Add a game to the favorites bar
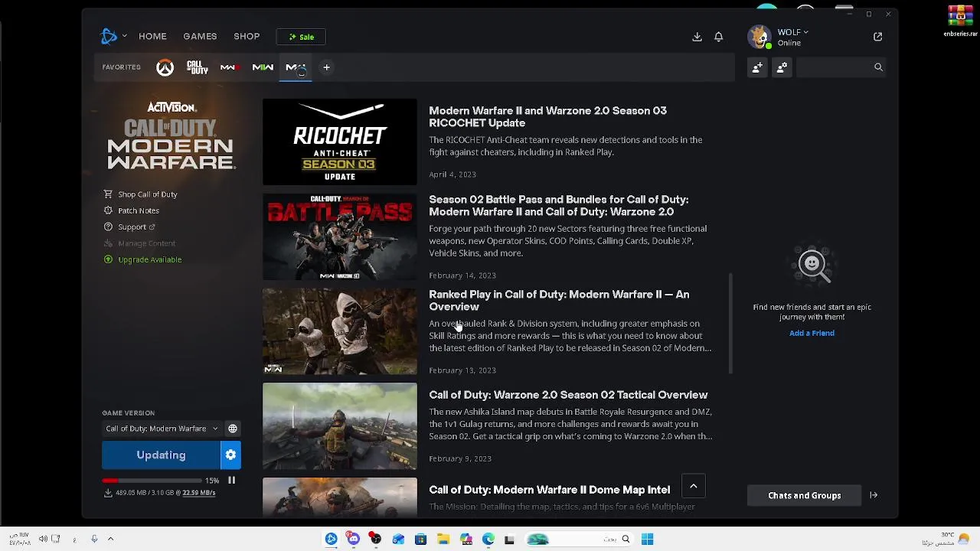 click(x=326, y=67)
